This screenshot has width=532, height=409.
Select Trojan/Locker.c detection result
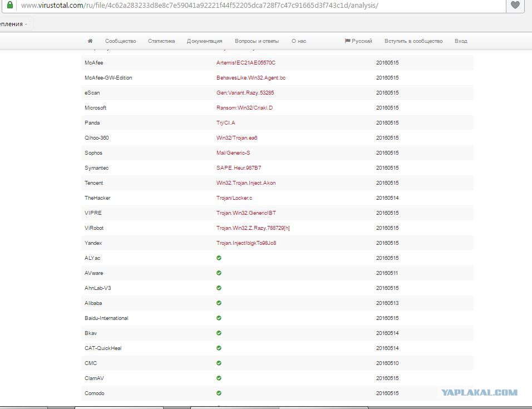click(x=234, y=198)
